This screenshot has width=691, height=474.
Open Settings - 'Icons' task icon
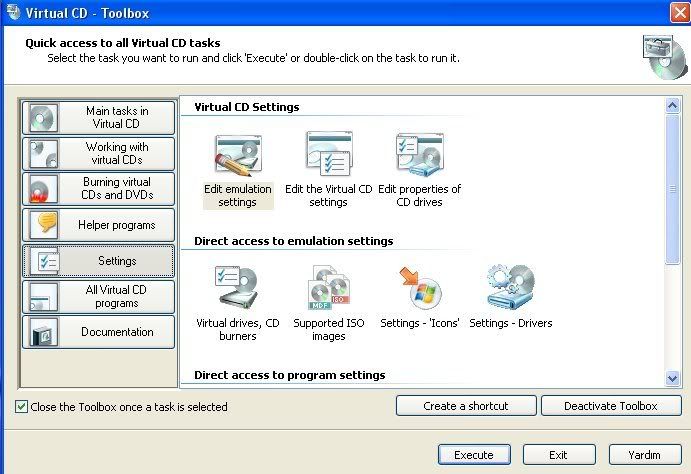(x=420, y=287)
